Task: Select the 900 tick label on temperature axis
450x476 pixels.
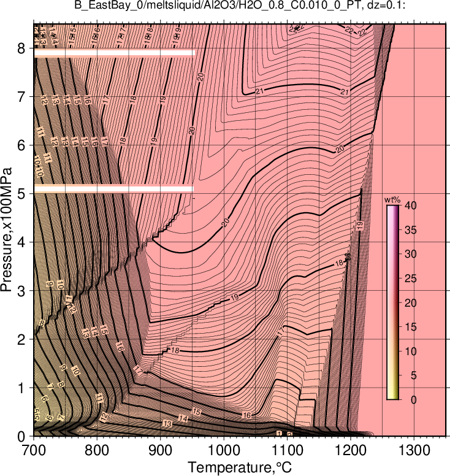Action: click(161, 451)
